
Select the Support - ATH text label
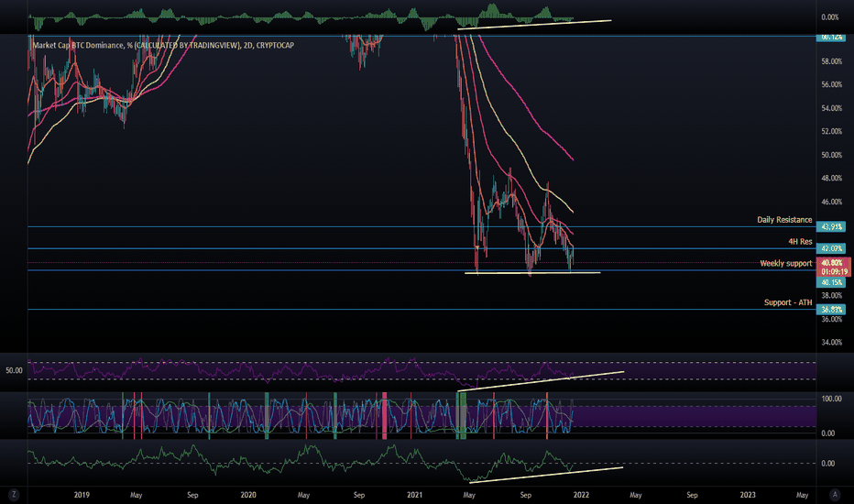787,302
